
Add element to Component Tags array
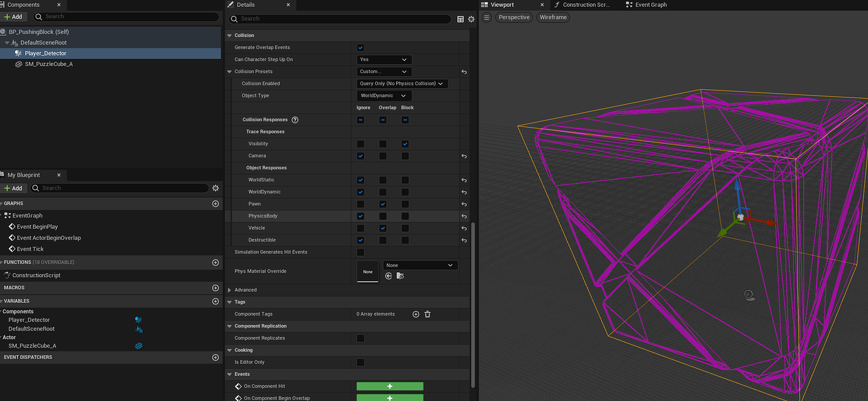coord(416,314)
